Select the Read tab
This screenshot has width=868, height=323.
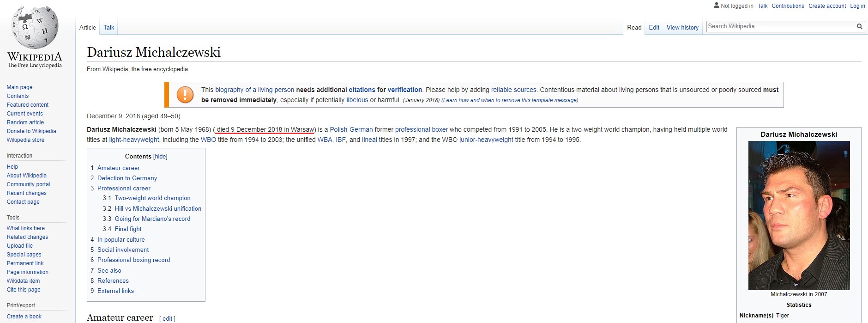[634, 27]
